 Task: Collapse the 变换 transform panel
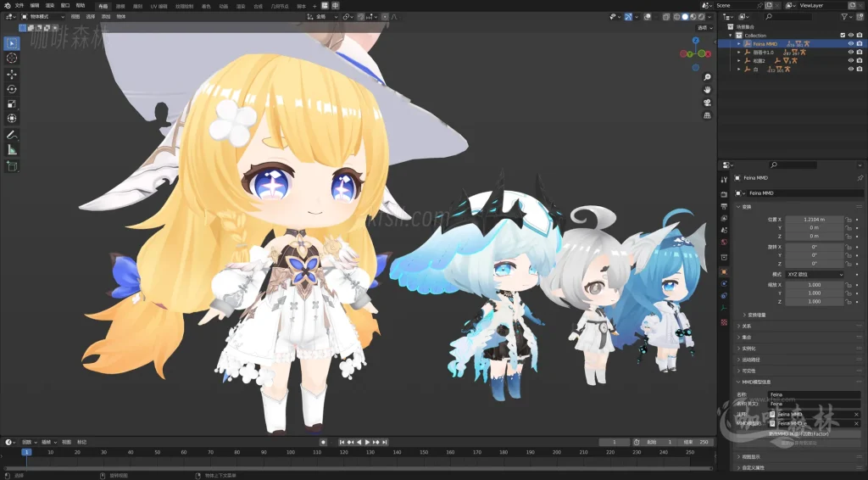[x=746, y=207]
